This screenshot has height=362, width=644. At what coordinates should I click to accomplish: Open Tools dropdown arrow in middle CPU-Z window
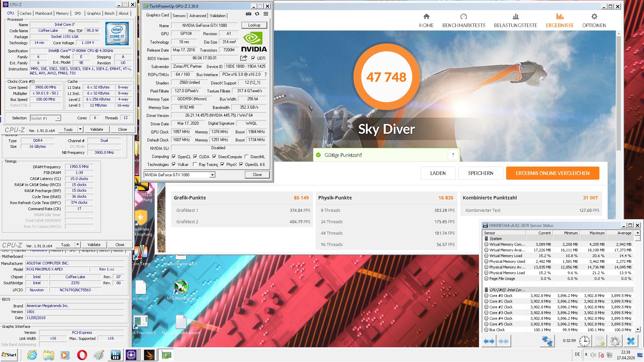77,245
